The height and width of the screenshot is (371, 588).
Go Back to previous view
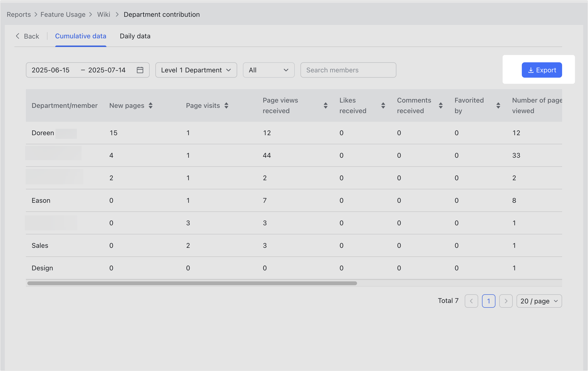(27, 36)
